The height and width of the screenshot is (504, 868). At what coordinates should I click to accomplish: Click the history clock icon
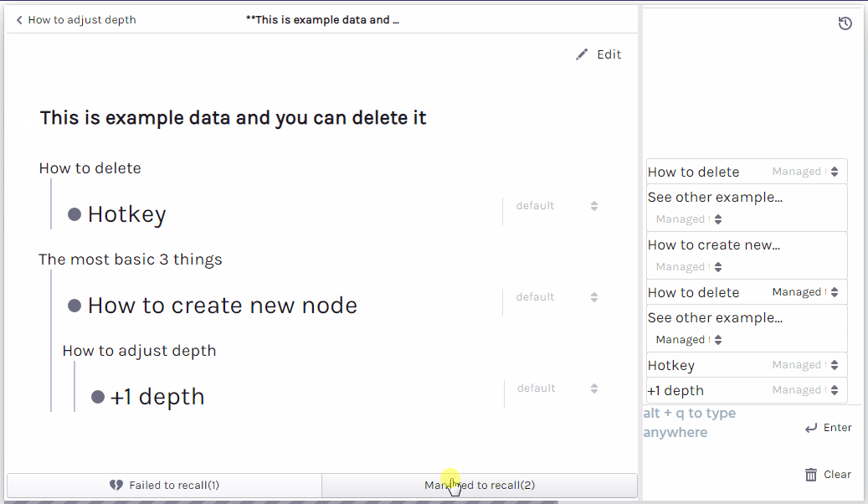point(845,23)
